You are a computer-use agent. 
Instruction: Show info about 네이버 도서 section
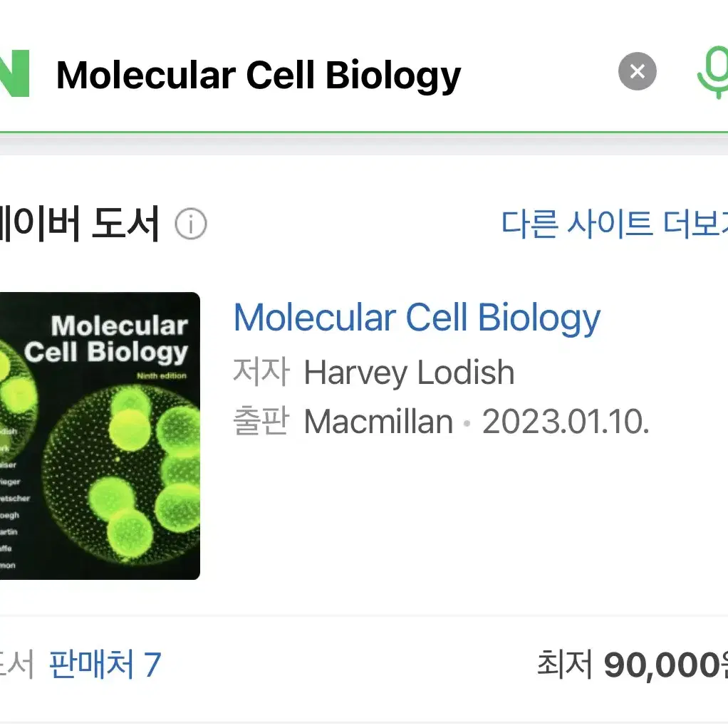tap(191, 224)
